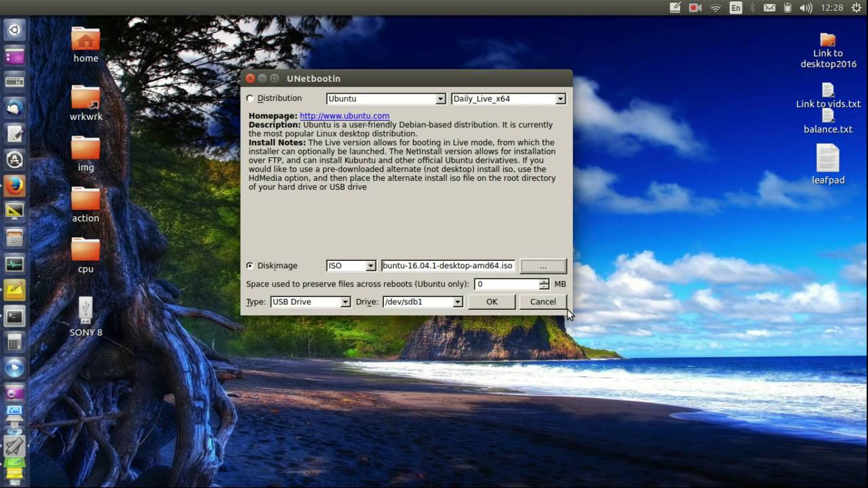Open the Ubuntu distribution dropdown

[x=386, y=99]
